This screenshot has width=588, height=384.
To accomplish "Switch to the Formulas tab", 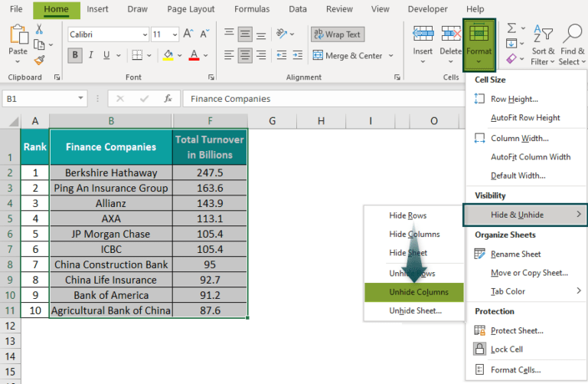I will [x=252, y=9].
